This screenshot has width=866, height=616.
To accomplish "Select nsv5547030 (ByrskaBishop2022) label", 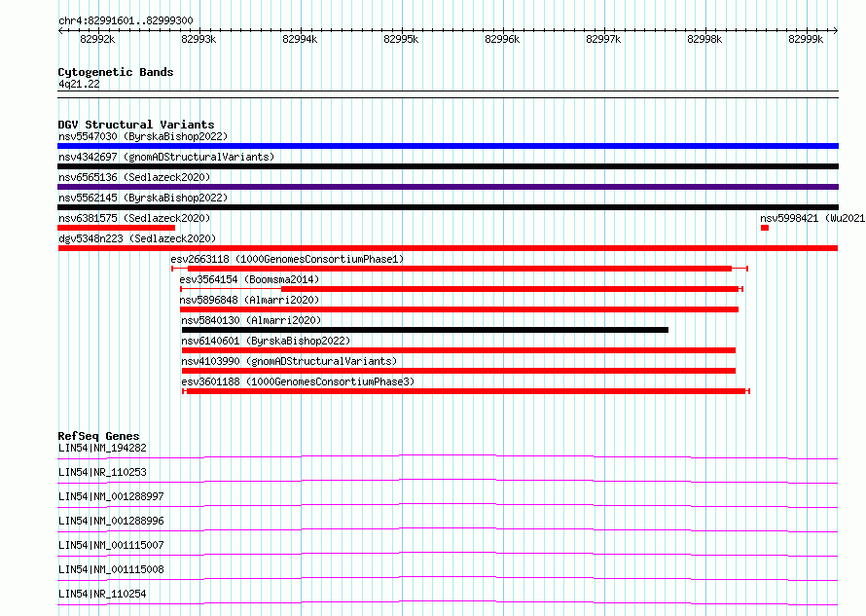I will [x=143, y=136].
